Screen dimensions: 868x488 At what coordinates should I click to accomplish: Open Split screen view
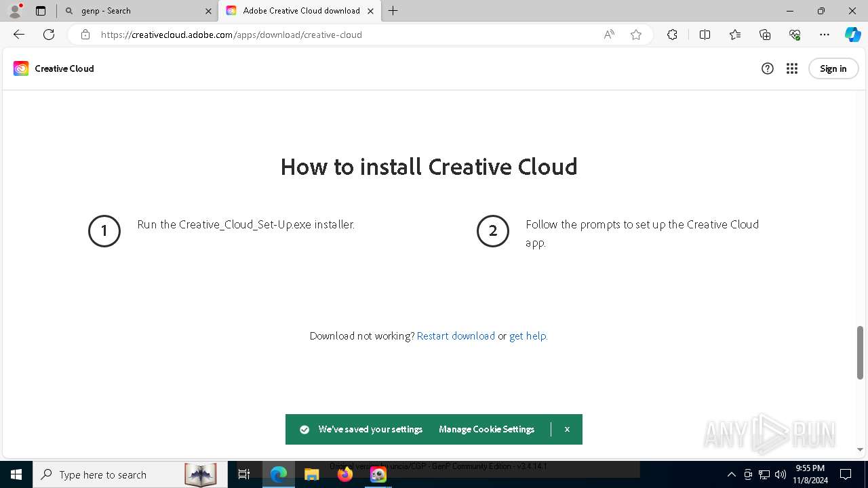[705, 35]
